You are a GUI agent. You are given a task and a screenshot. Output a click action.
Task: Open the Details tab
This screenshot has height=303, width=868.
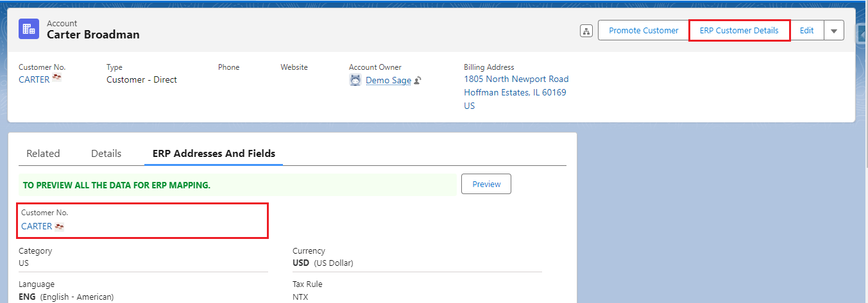(x=106, y=154)
